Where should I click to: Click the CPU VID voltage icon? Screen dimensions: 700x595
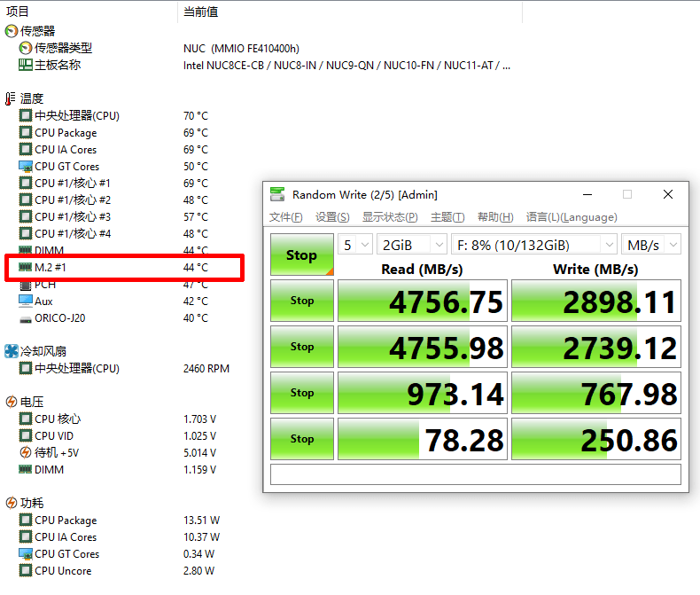click(26, 435)
